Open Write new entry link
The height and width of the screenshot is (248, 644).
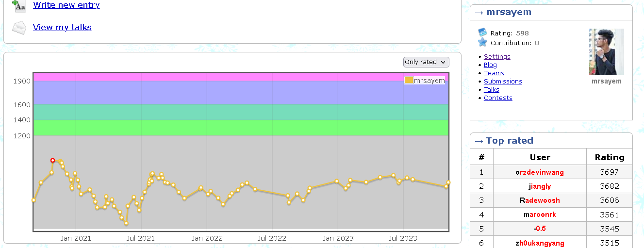click(66, 5)
